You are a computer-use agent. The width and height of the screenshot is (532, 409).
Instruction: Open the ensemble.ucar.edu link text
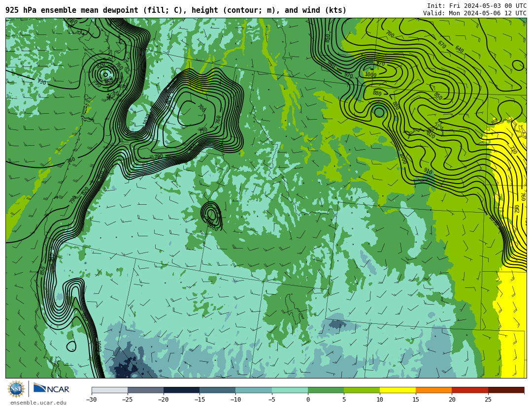coord(38,403)
